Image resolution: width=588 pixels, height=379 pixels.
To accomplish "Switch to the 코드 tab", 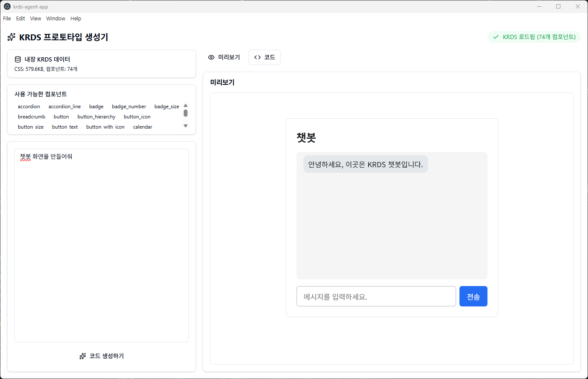I will pyautogui.click(x=265, y=57).
